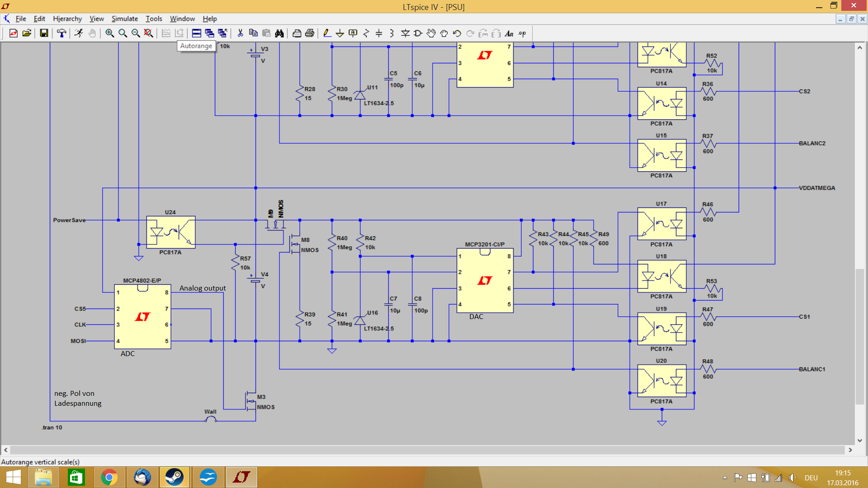Open the Control Panel hammer icon

coord(61,33)
